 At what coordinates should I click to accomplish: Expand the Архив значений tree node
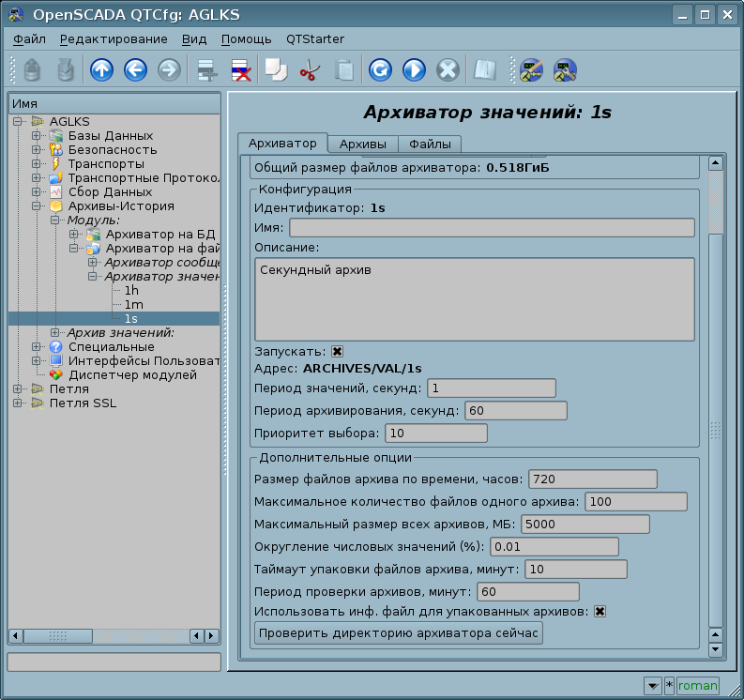point(55,333)
